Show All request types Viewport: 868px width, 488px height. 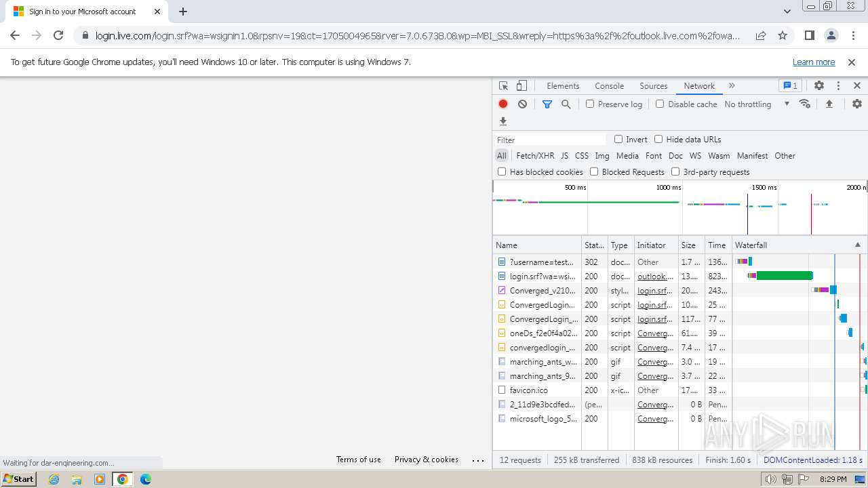502,156
